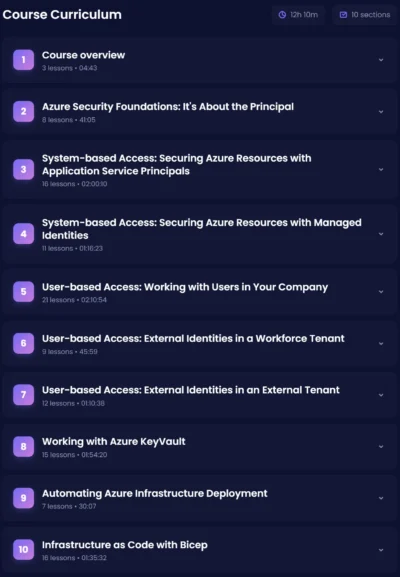The image size is (400, 577).
Task: Select the number 10 section badge
Action: click(24, 549)
